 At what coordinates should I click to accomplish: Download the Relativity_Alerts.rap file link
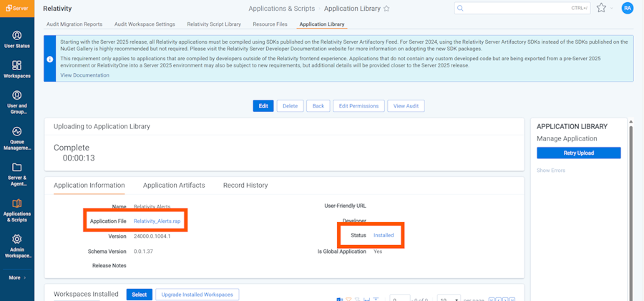pos(157,221)
